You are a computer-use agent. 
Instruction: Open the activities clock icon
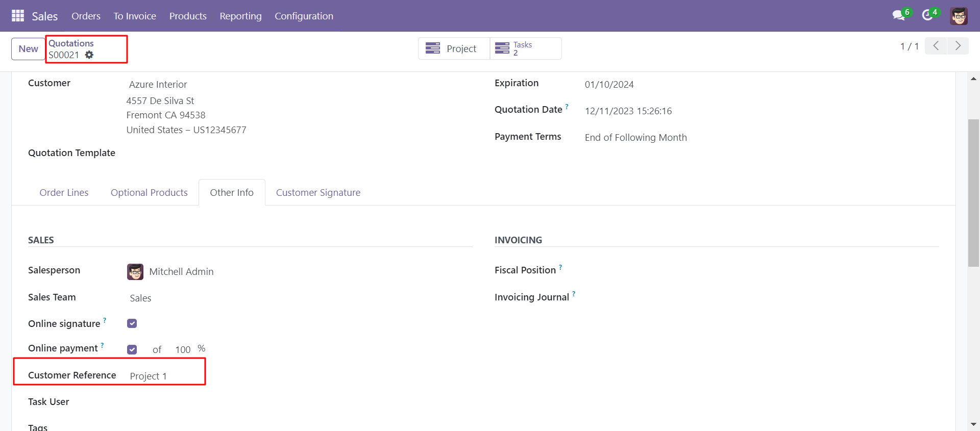pos(927,15)
